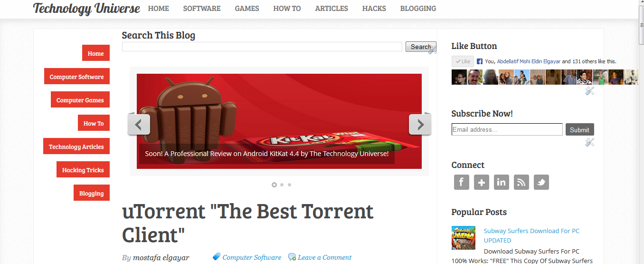Open ARTICLES in the top navigation
The height and width of the screenshot is (264, 644).
pyautogui.click(x=331, y=9)
